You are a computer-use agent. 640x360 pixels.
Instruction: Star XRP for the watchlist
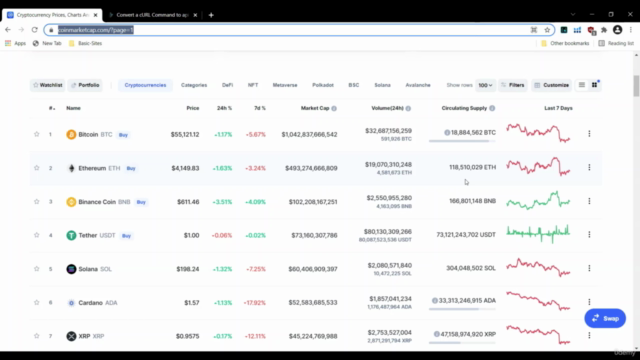coord(36,336)
